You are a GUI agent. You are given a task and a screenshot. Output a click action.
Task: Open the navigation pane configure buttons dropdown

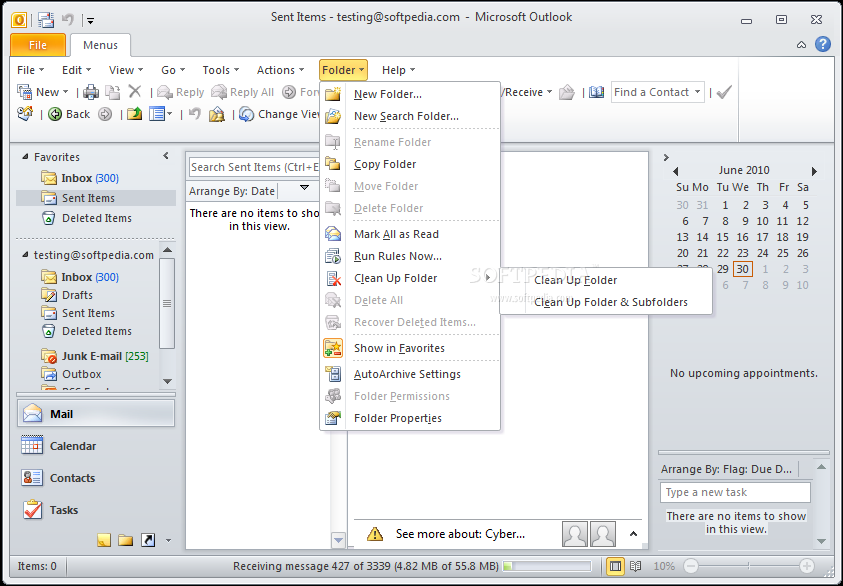pos(168,540)
